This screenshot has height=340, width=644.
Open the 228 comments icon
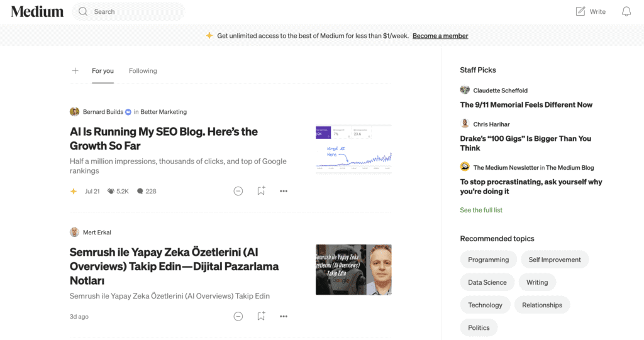[x=140, y=191]
